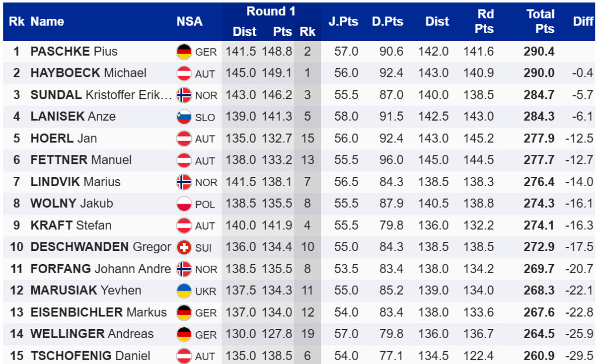Click EISENBICHLER Markus name link
596x364 pixels.
98,312
